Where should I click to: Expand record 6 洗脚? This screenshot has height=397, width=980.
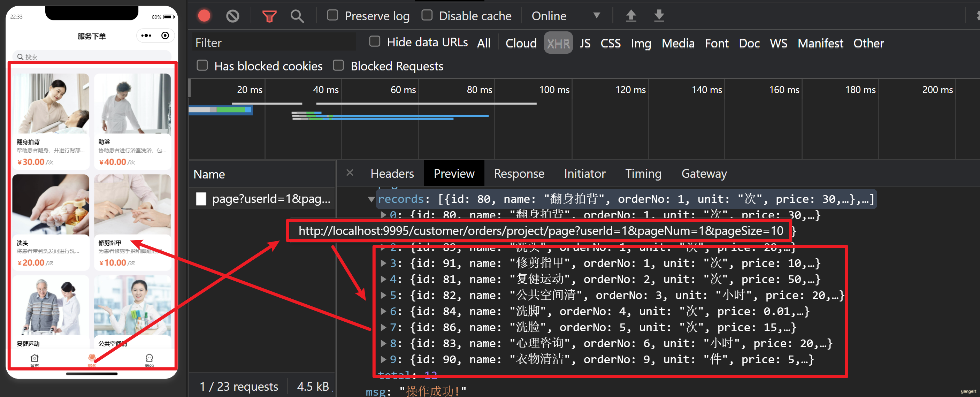click(383, 311)
